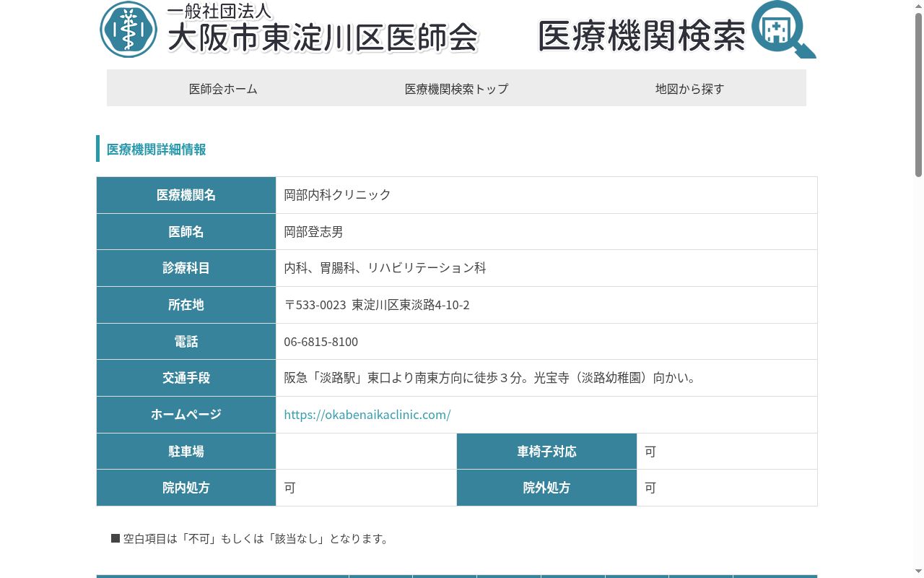This screenshot has height=578, width=924.
Task: Click the 医療機関検索 header title
Action: click(642, 35)
